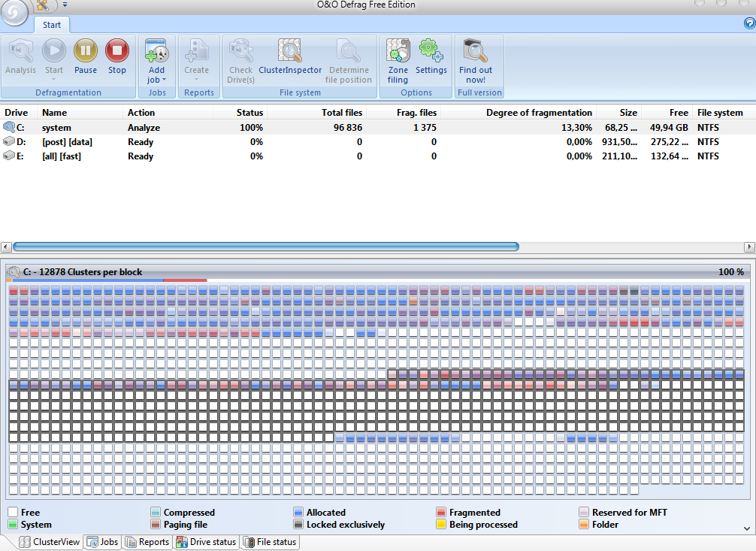Select the "[all] [fast]" drive row

(378, 156)
